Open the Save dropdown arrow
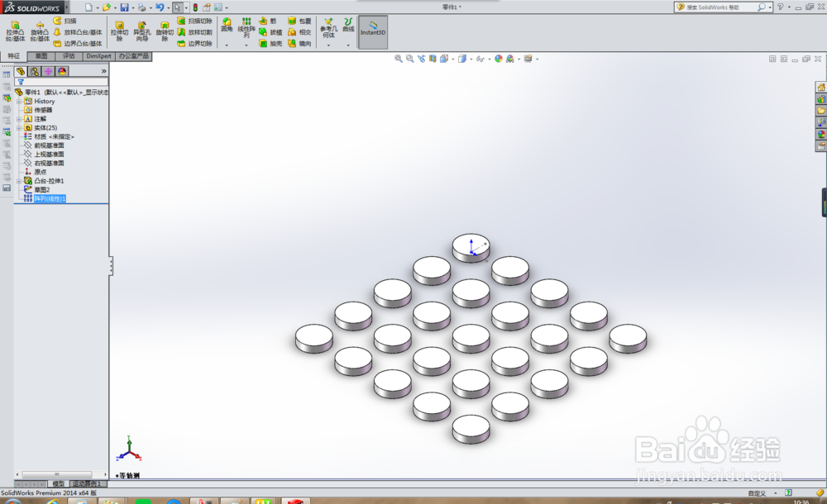The width and height of the screenshot is (827, 504). coord(132,8)
